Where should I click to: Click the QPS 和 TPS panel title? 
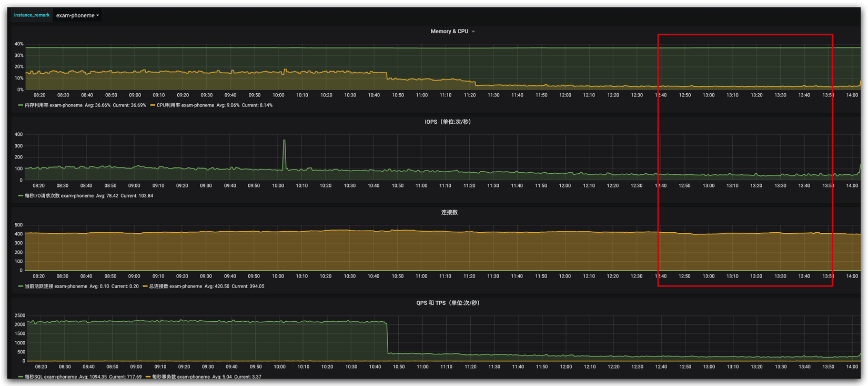pos(448,303)
